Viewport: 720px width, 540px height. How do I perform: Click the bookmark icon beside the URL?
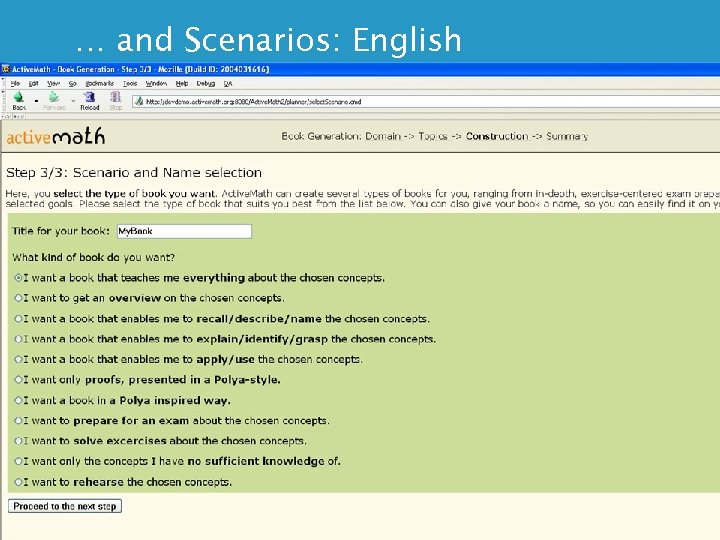point(139,101)
